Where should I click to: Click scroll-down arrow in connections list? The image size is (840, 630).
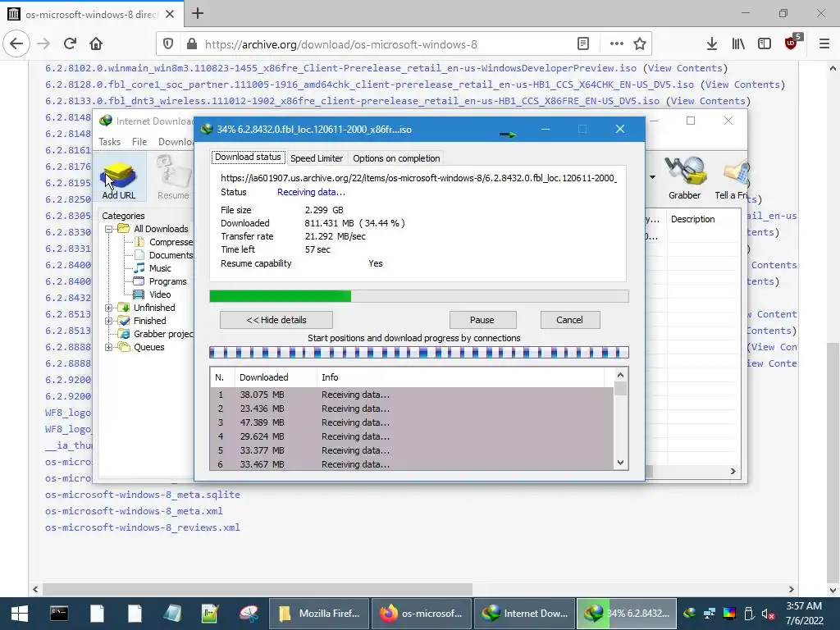coord(620,463)
